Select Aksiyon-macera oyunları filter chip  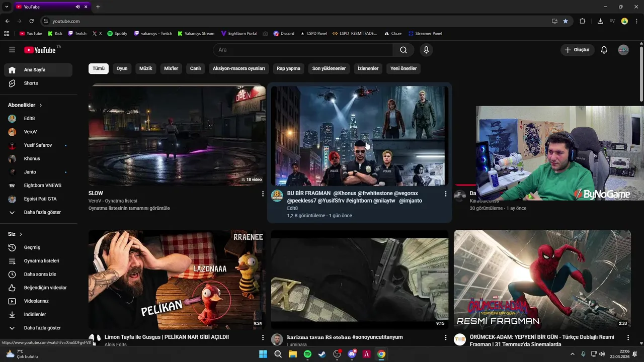(x=239, y=68)
